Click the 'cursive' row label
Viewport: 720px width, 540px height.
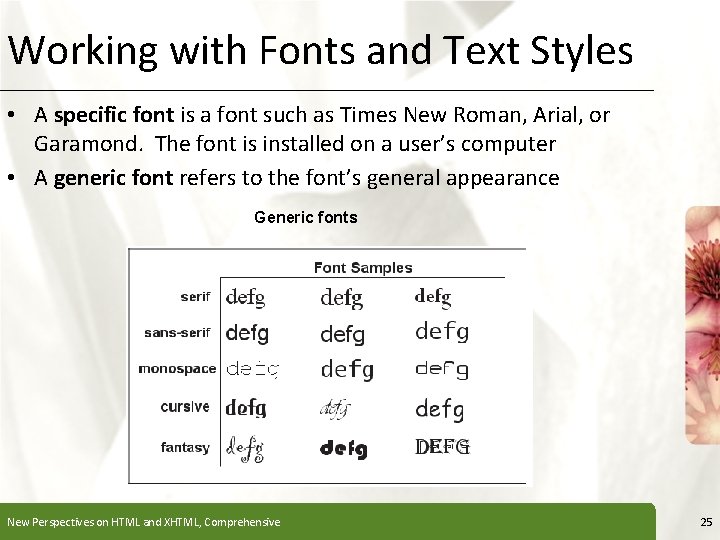point(185,407)
